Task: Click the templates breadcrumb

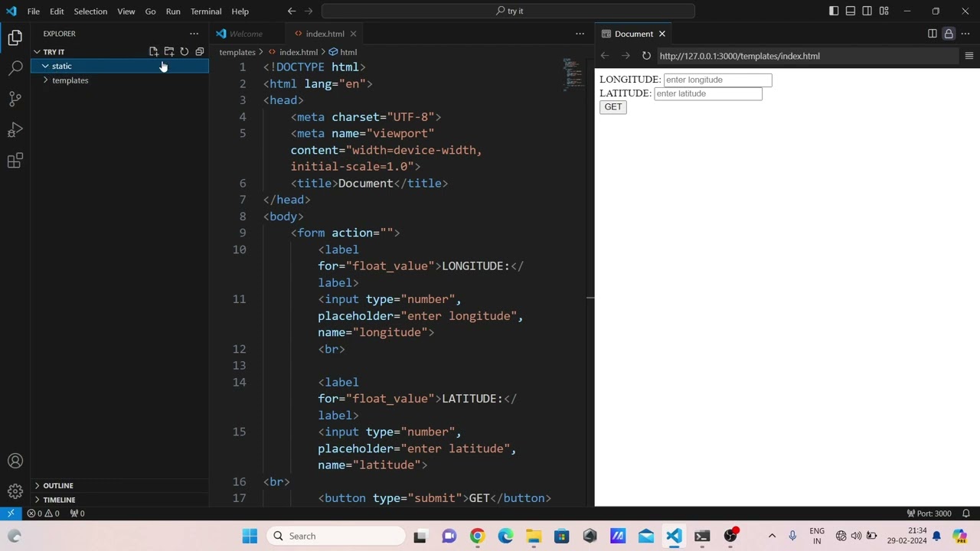Action: pyautogui.click(x=237, y=52)
